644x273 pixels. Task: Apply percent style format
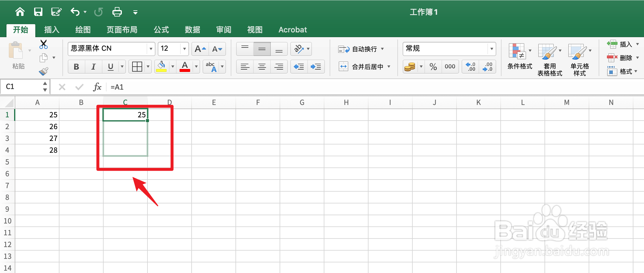pyautogui.click(x=433, y=67)
